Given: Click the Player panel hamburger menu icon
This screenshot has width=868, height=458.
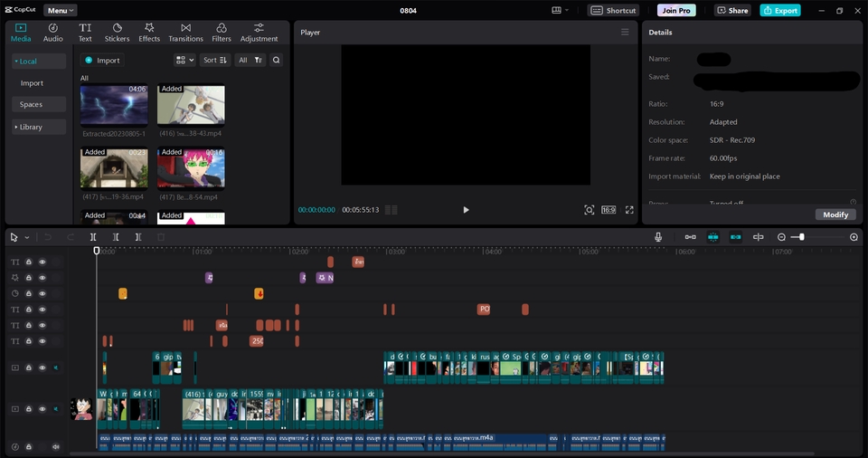Looking at the screenshot, I should tap(625, 33).
